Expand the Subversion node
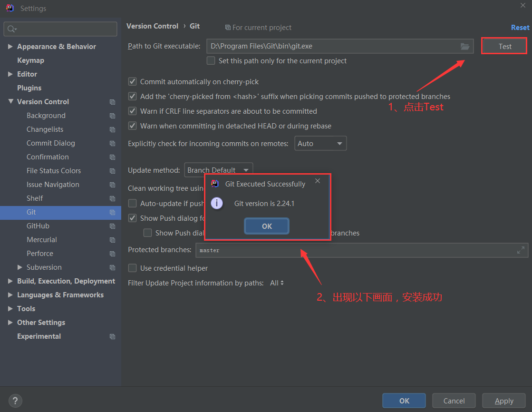Screen dimensions: 532x412 click(x=19, y=267)
